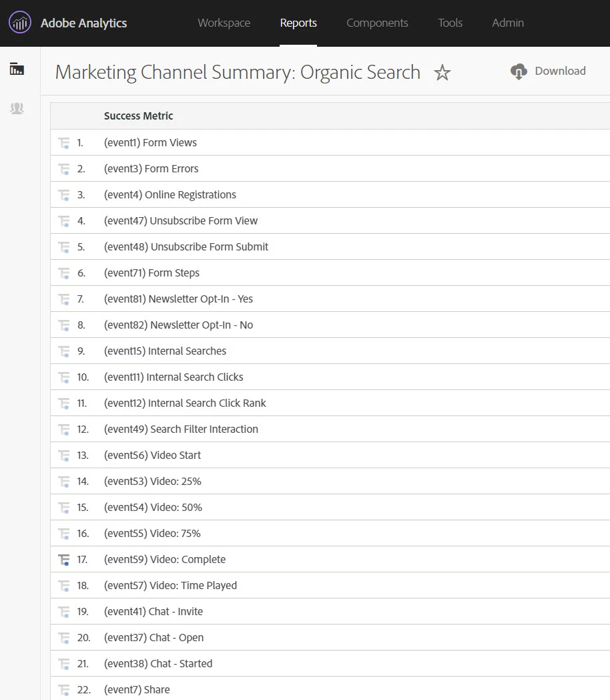610x700 pixels.
Task: Switch to the Components menu
Action: click(x=377, y=23)
